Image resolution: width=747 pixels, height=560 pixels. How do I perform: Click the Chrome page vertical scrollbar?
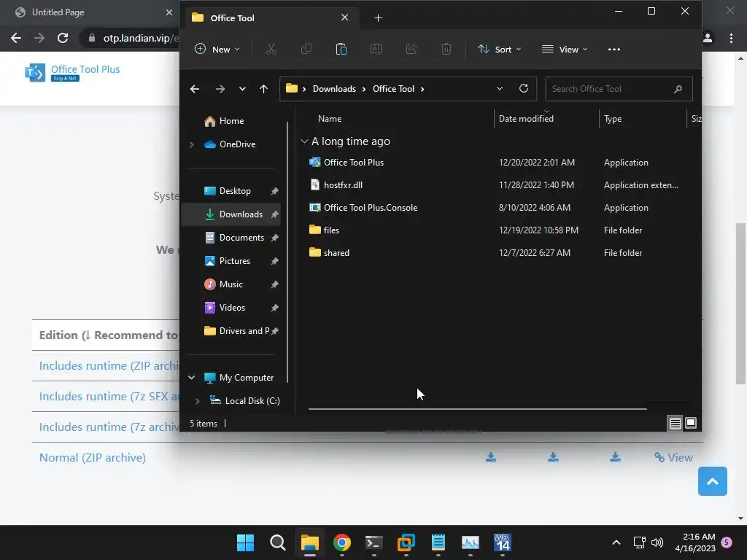740,303
